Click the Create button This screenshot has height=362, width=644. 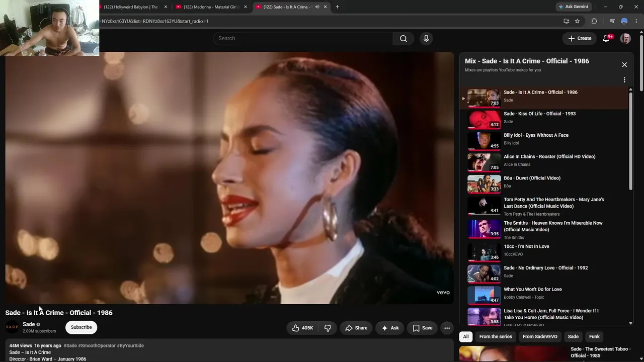coord(580,38)
